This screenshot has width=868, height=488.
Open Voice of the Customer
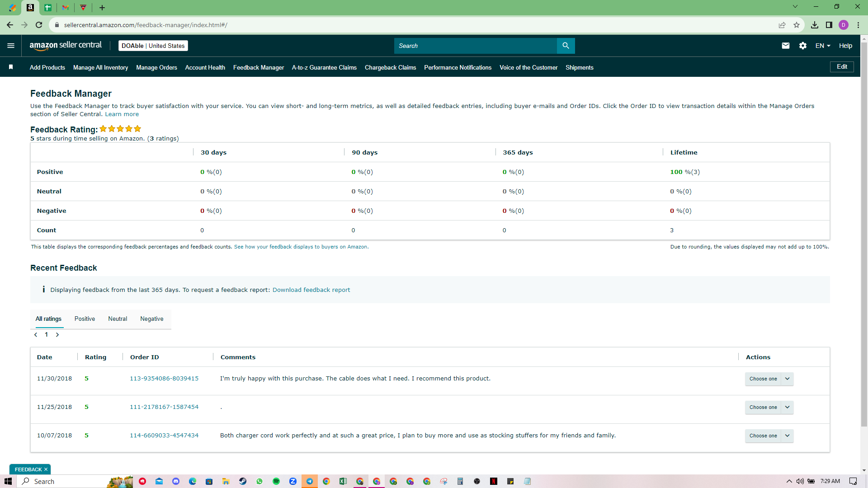(528, 67)
